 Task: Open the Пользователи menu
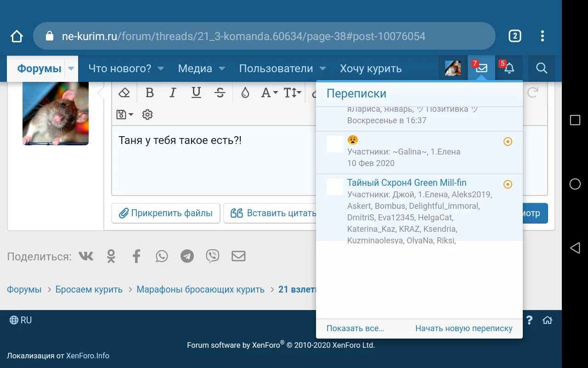[277, 68]
